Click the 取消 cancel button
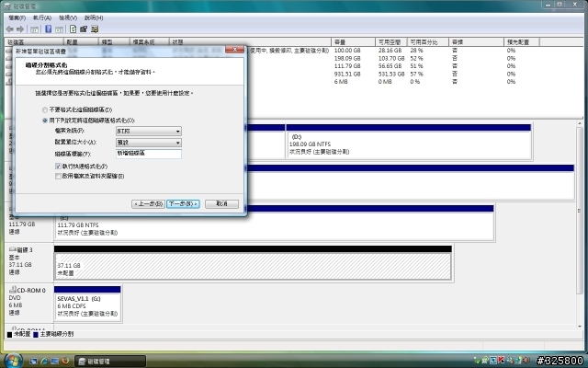 (221, 203)
